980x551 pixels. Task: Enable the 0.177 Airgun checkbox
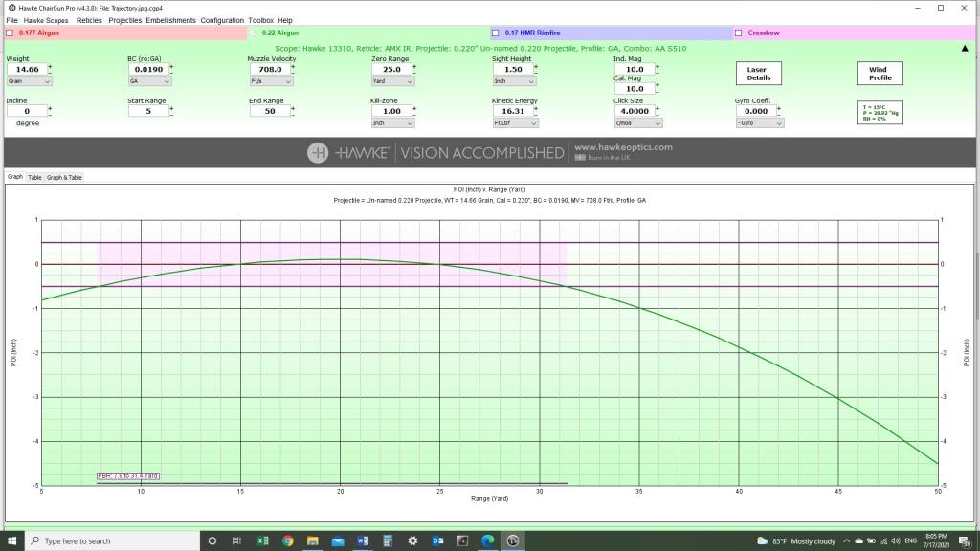(x=10, y=33)
